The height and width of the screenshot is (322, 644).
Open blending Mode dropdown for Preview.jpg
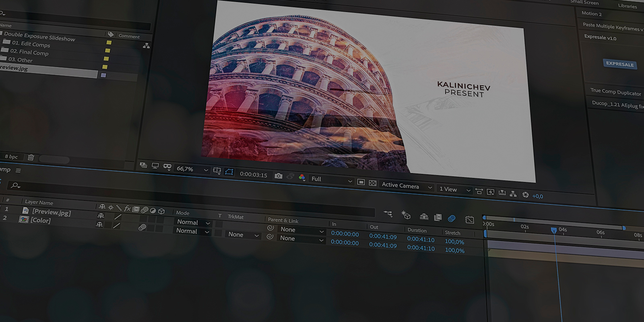click(193, 222)
